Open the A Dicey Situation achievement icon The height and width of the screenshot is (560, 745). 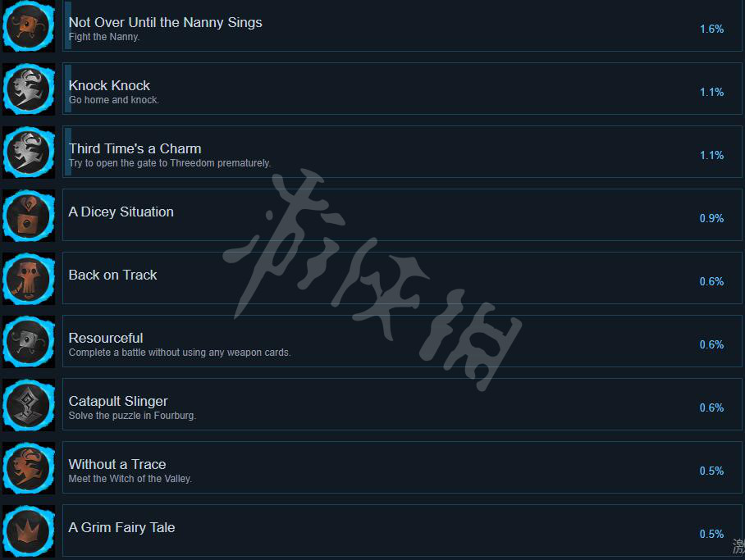[29, 216]
